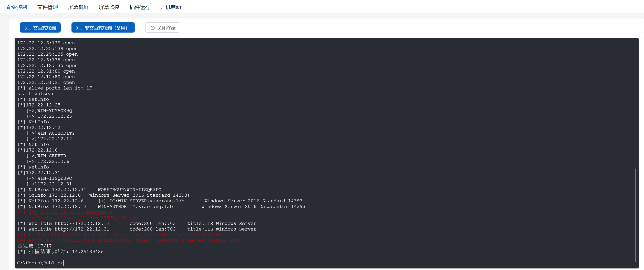Focus the C:\Users\Public> command prompt line

tap(40, 263)
